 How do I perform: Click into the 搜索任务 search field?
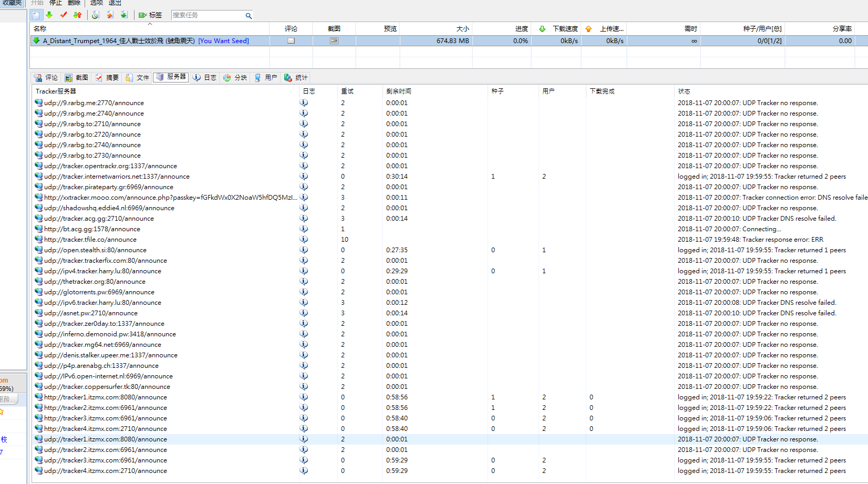pyautogui.click(x=208, y=15)
